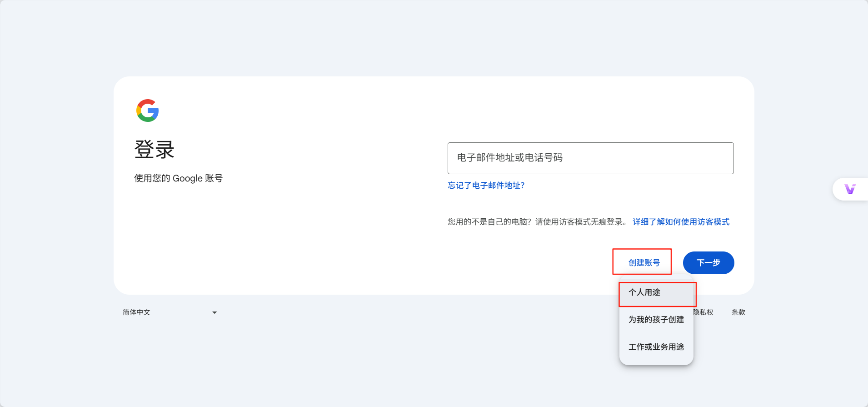868x407 pixels.
Task: Click the 创建账号 button
Action: point(644,263)
